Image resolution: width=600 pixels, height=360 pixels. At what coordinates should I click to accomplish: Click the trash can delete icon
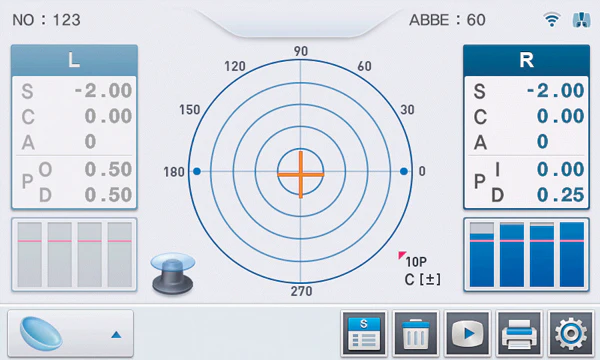[416, 334]
